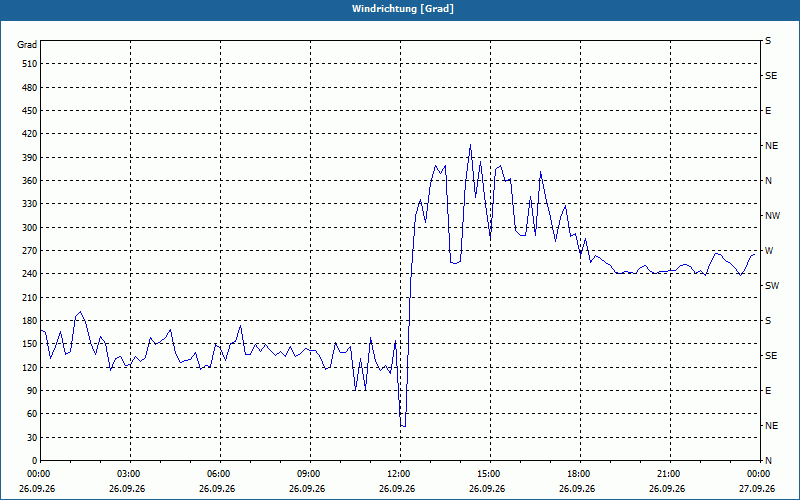
Task: Click the 480 value on the degree axis
Action: (30, 88)
